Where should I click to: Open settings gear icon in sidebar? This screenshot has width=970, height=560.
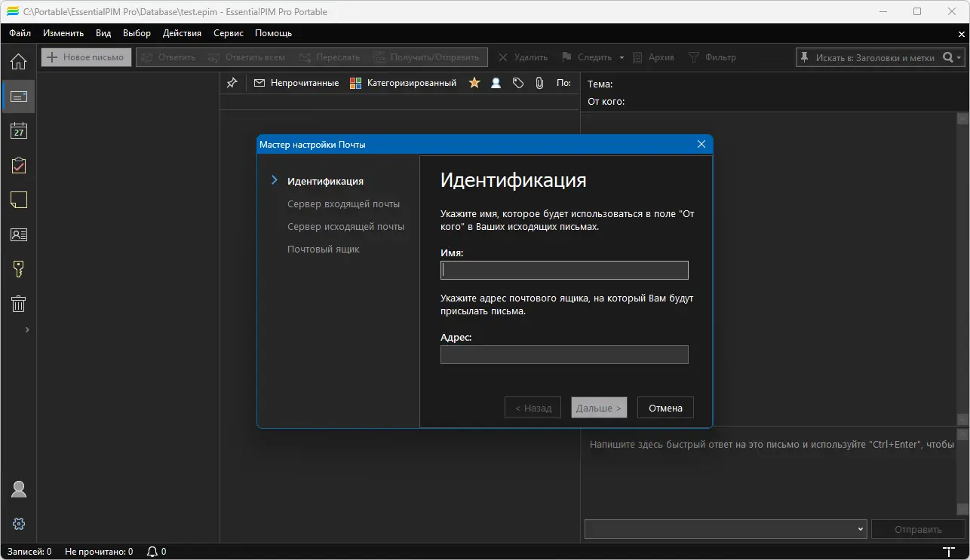18,524
